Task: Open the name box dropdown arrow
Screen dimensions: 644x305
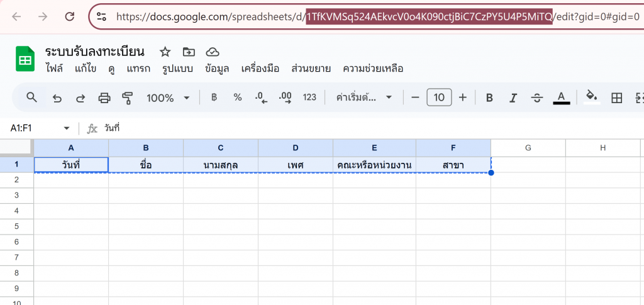Action: click(x=67, y=128)
